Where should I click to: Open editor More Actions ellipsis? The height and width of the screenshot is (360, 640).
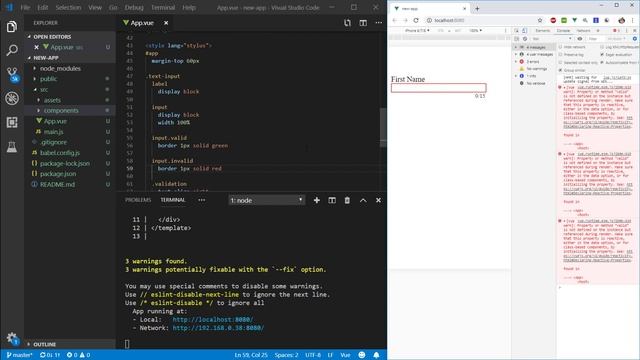pyautogui.click(x=379, y=23)
